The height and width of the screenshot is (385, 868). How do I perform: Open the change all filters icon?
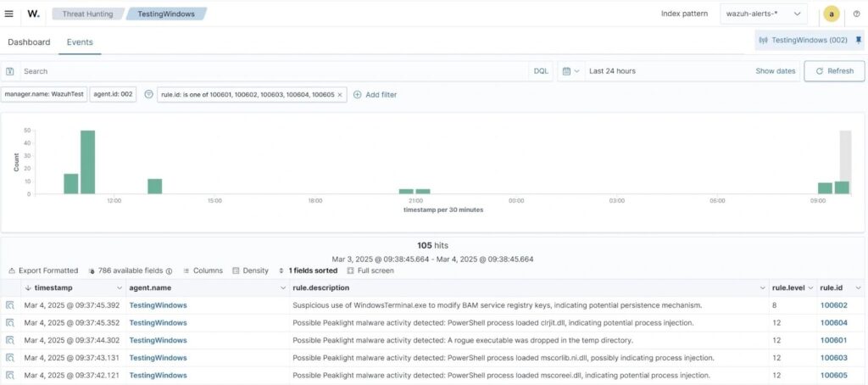148,95
